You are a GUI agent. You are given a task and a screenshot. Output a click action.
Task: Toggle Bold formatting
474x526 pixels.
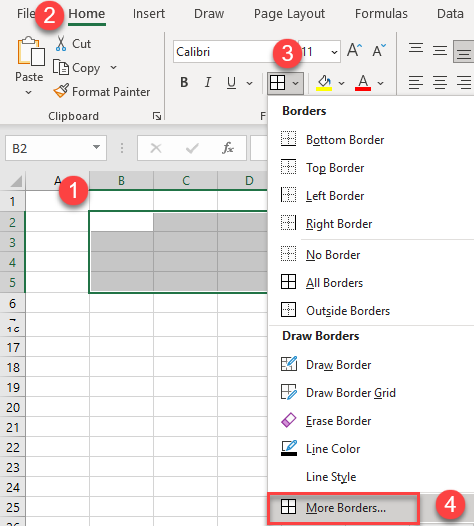click(184, 82)
